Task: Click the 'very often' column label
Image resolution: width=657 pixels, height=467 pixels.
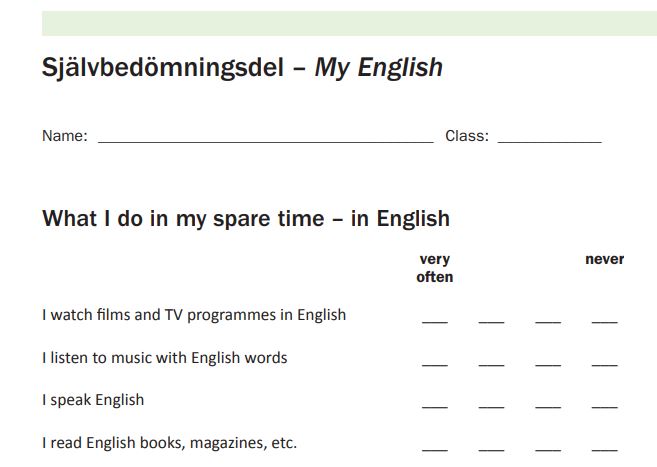Action: click(434, 268)
